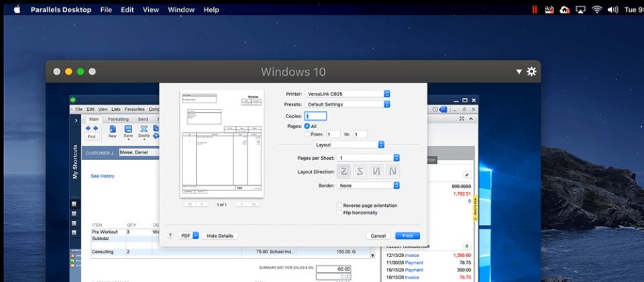Open the Window menu
The width and height of the screenshot is (644, 282).
(181, 9)
